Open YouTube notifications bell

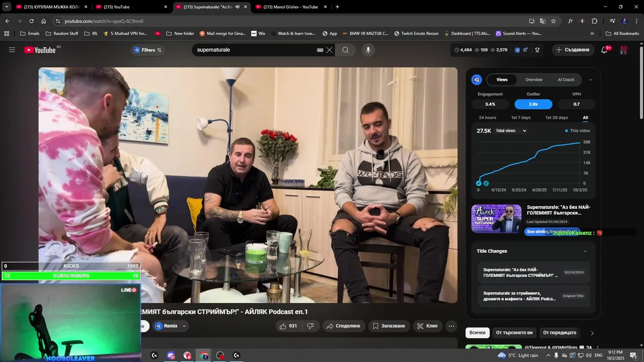pos(604,50)
